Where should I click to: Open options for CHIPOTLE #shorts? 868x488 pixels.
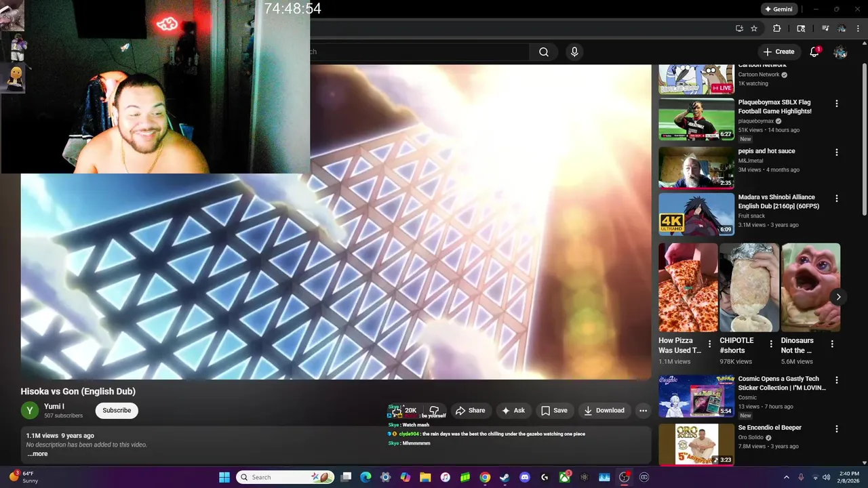pyautogui.click(x=771, y=344)
